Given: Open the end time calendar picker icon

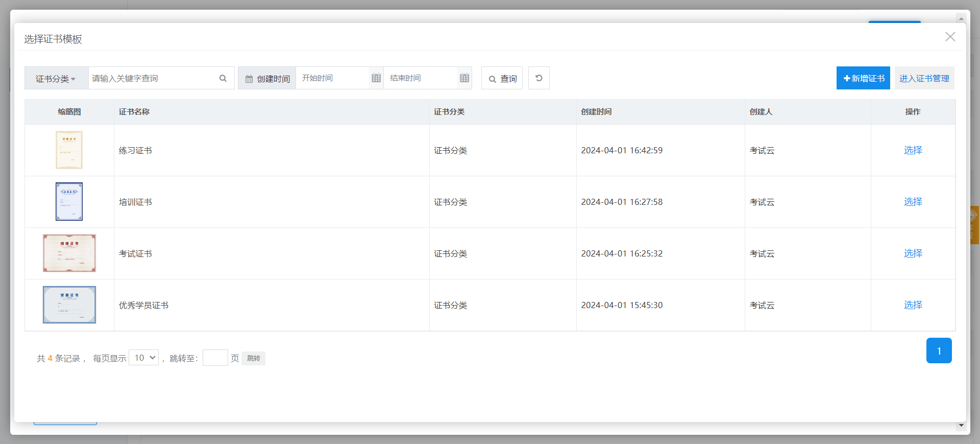Looking at the screenshot, I should coord(464,78).
